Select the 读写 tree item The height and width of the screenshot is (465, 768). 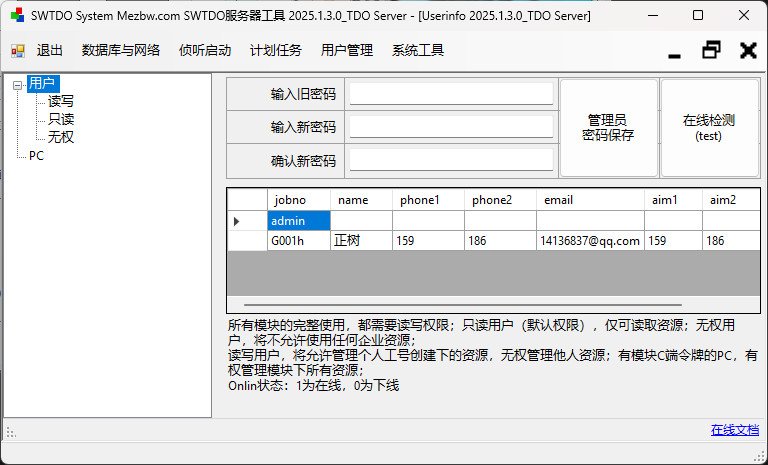coord(61,101)
